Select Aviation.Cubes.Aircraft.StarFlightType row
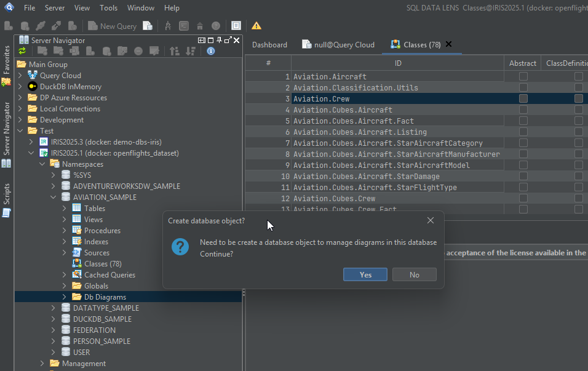 375,187
